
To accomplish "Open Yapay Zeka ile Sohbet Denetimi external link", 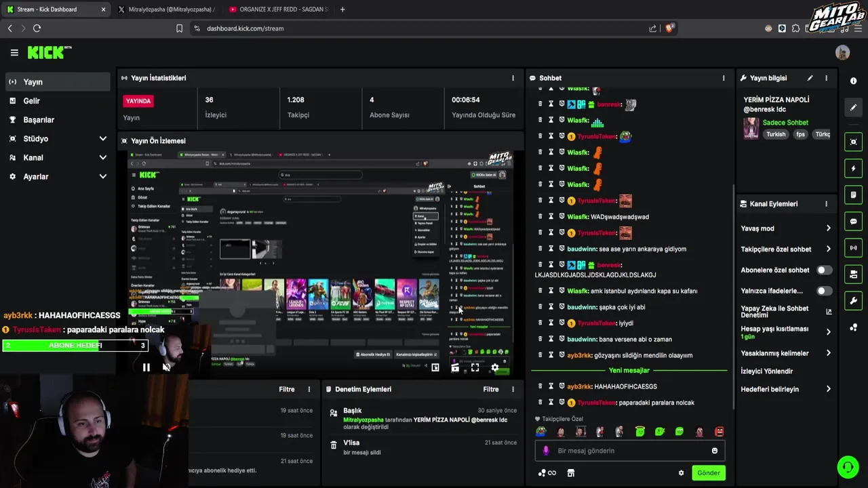I will coord(829,312).
